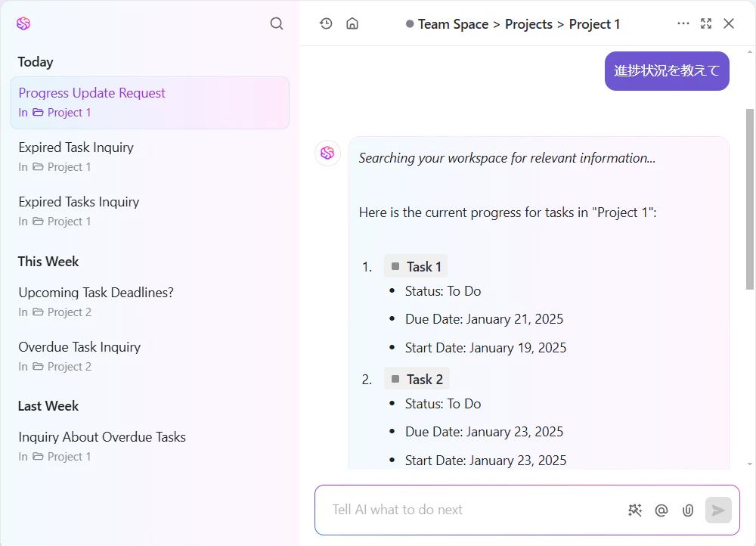Send the message with arrow button
Viewport: 756px width, 546px height.
click(x=718, y=510)
